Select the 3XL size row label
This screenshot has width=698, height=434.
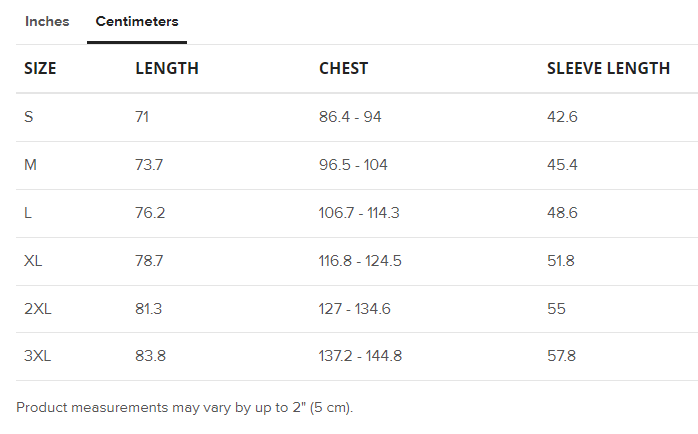point(37,356)
